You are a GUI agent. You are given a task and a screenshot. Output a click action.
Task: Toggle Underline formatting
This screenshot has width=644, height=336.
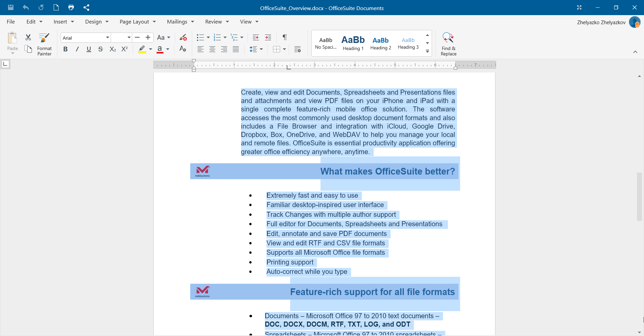pyautogui.click(x=89, y=49)
